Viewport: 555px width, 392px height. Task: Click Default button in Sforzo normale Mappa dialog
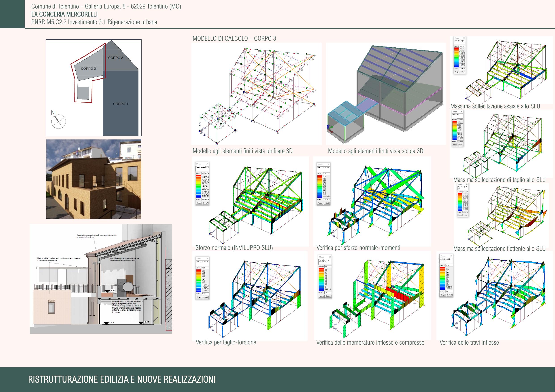click(205, 203)
